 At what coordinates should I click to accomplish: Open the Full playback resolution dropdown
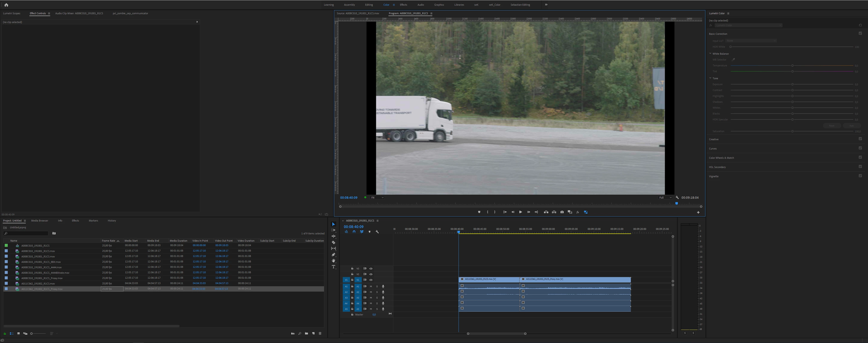(x=665, y=198)
